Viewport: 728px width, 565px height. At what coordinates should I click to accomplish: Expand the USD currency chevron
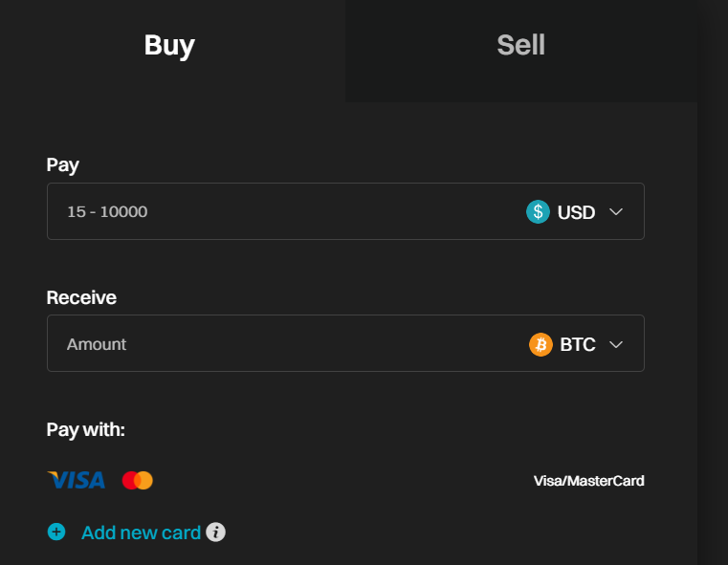pyautogui.click(x=616, y=212)
